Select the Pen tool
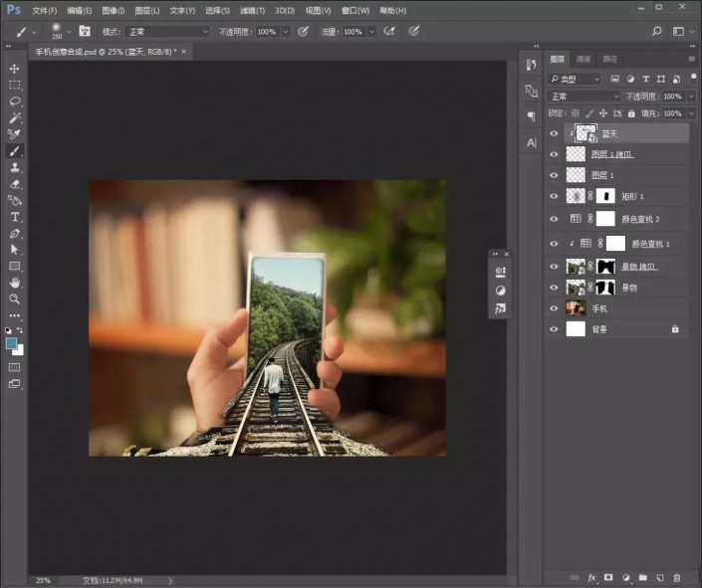 pos(14,234)
